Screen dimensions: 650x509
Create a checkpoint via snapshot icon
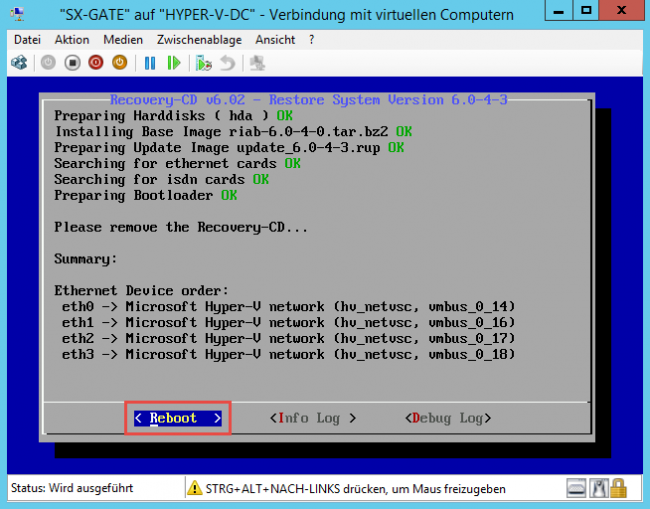click(x=204, y=62)
